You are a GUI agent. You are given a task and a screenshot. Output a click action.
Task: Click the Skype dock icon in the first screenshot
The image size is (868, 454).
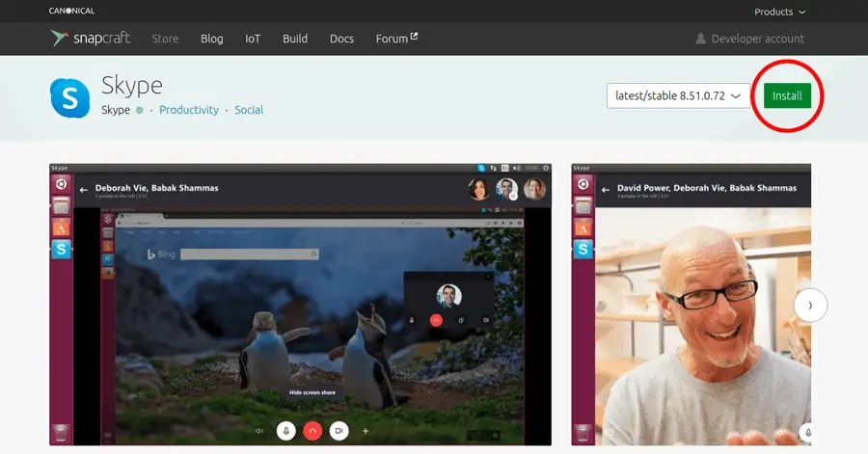(x=62, y=250)
